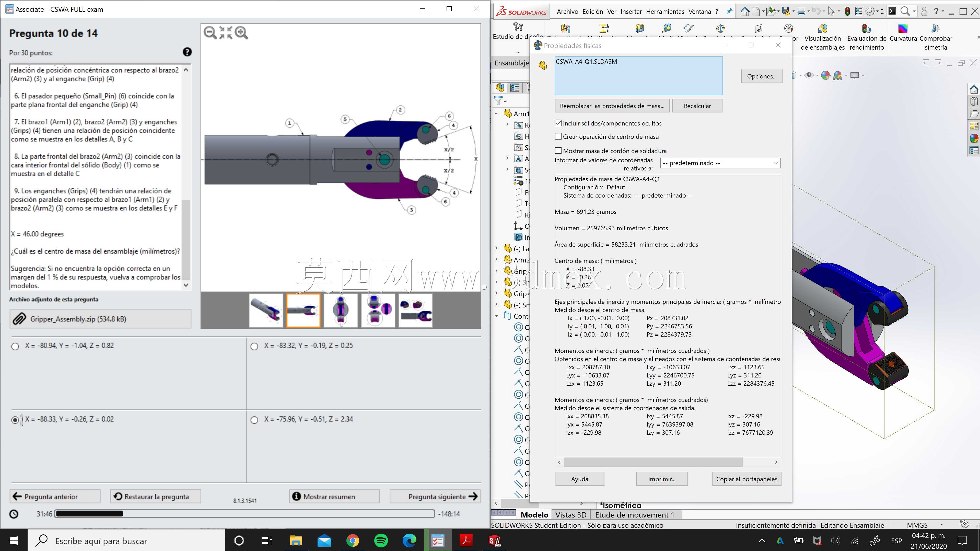Expand the Arm2 tree node
The width and height of the screenshot is (980, 551).
point(496,259)
